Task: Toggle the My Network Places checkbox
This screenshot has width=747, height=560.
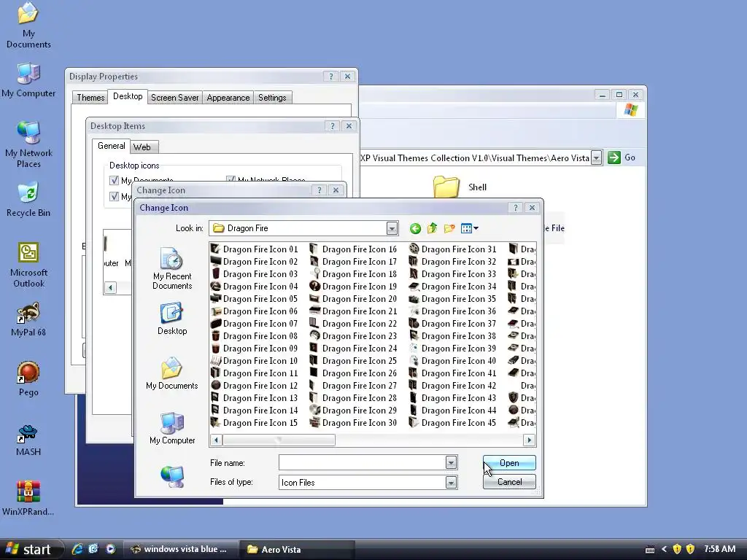Action: point(231,180)
